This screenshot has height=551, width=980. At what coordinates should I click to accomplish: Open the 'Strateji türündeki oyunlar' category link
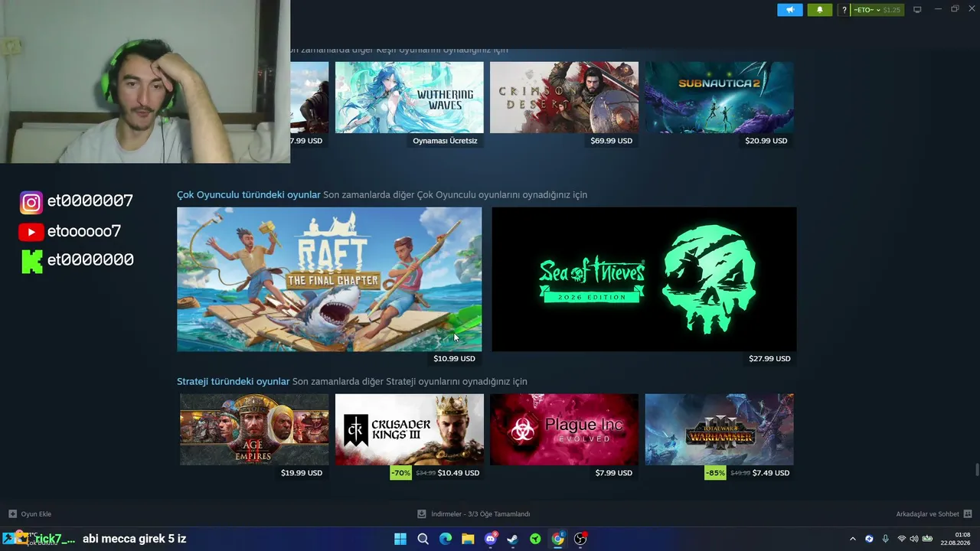pos(234,381)
